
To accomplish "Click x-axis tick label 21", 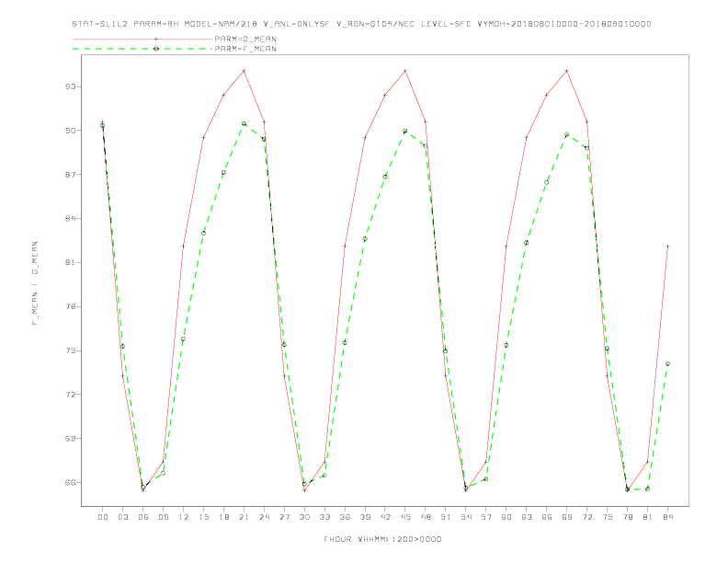I will click(244, 517).
